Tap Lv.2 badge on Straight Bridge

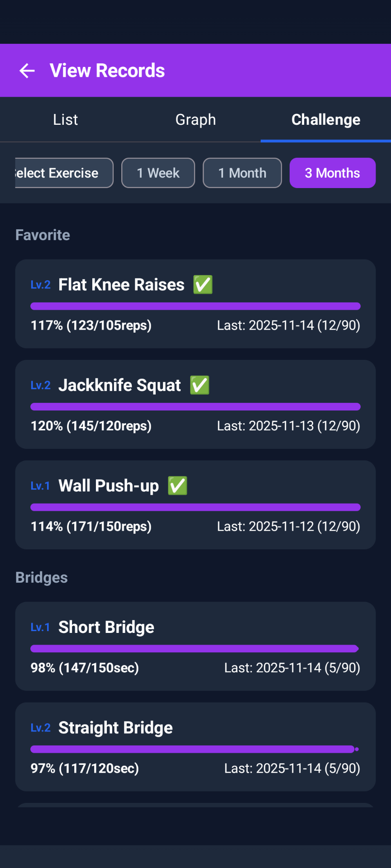pyautogui.click(x=41, y=728)
